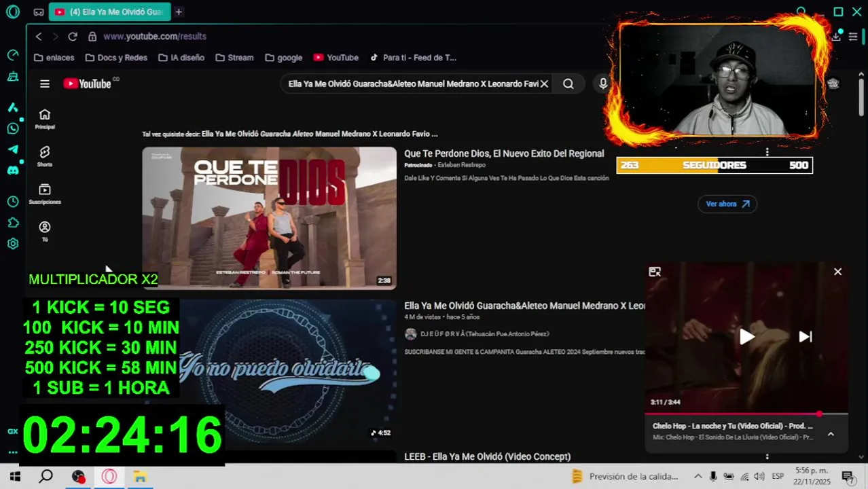
Task: Go to YouTube Tú section
Action: tap(45, 231)
